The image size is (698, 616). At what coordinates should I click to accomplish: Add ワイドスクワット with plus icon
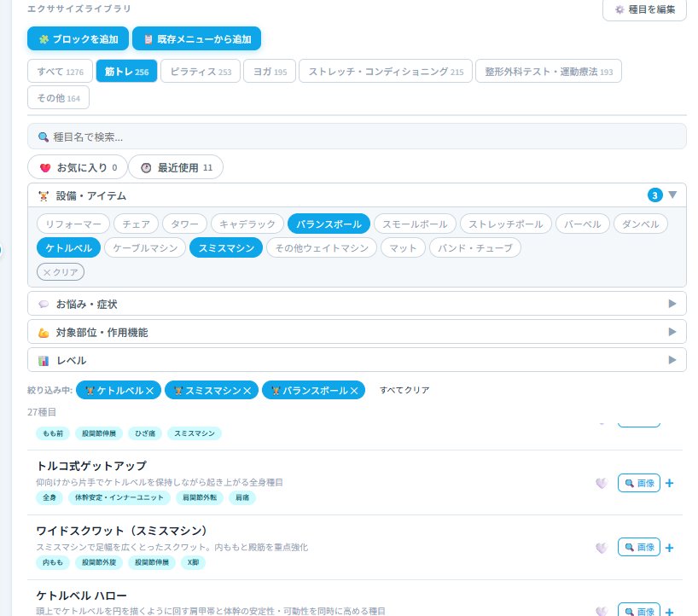pos(669,548)
